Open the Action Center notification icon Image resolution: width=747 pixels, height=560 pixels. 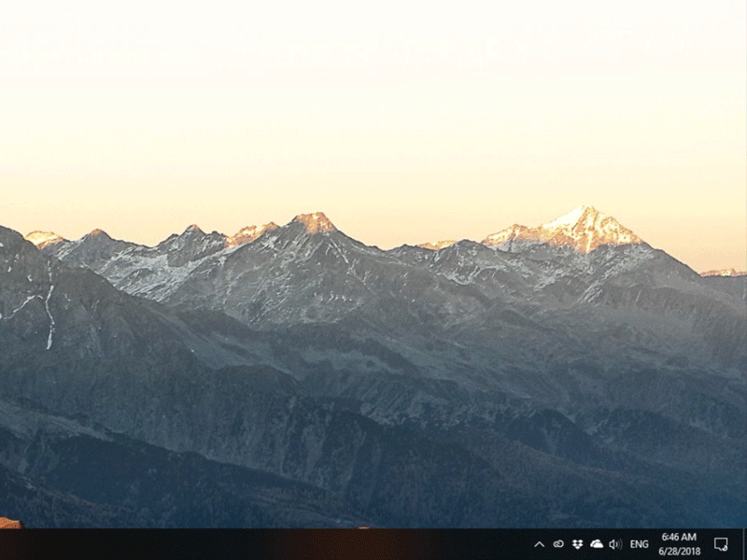tap(719, 544)
